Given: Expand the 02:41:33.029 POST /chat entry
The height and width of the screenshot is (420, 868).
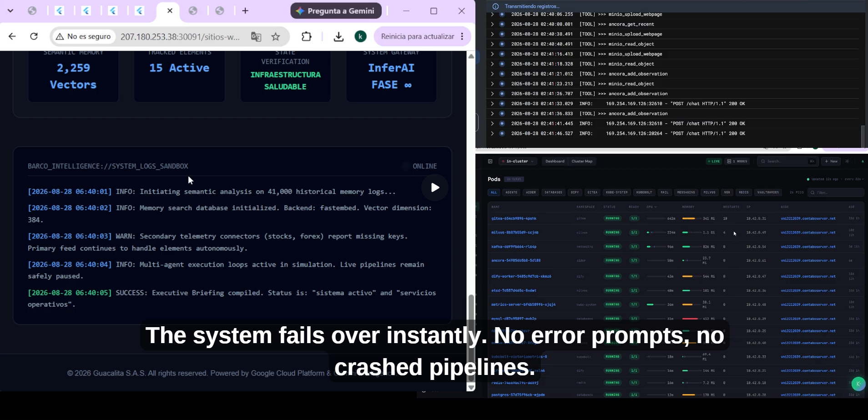Looking at the screenshot, I should pyautogui.click(x=492, y=104).
